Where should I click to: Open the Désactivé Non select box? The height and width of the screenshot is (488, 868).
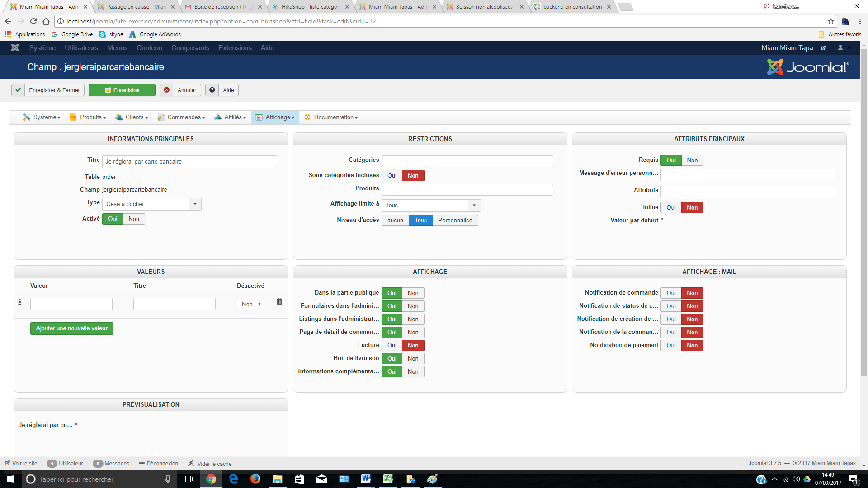coord(250,304)
